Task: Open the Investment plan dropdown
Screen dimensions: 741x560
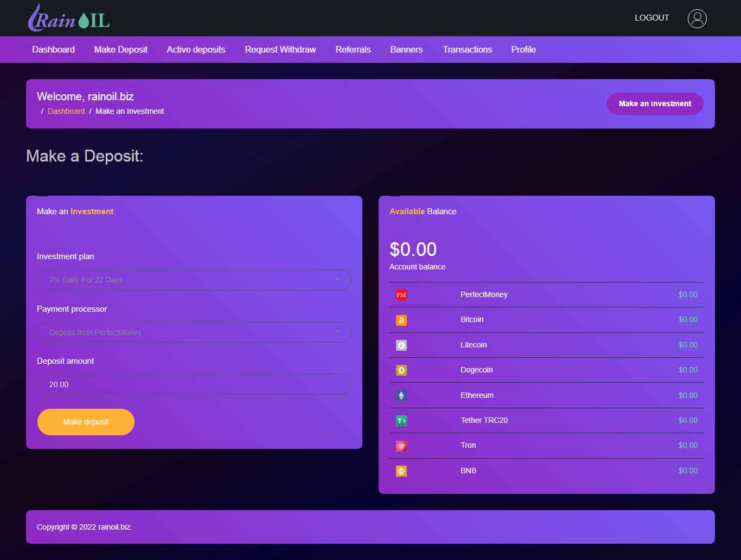Action: tap(194, 280)
